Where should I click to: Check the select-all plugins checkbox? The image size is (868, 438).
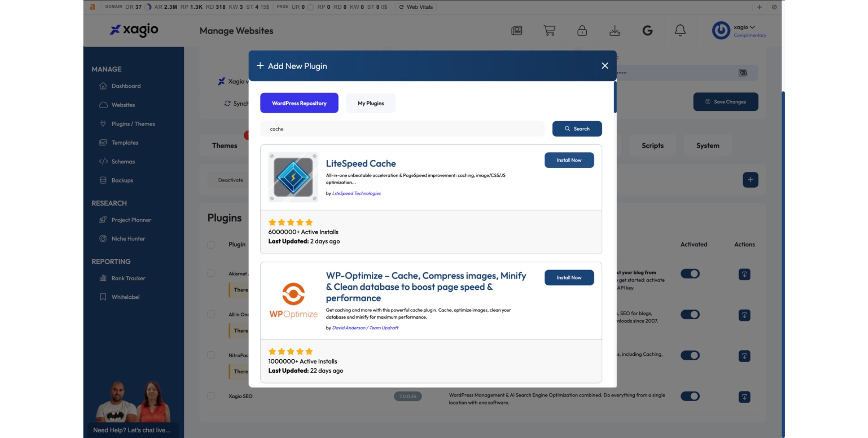point(211,245)
